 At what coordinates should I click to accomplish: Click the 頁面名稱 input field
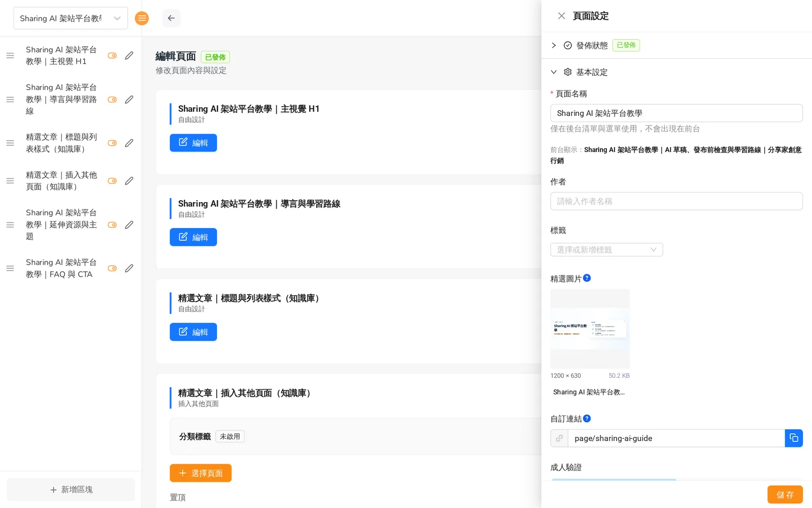[x=676, y=113]
